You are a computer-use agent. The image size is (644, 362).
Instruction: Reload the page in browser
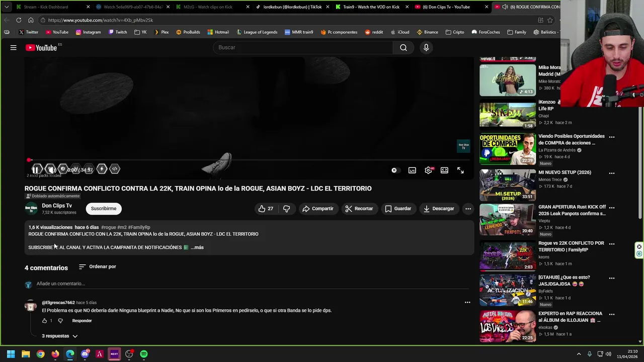click(19, 20)
